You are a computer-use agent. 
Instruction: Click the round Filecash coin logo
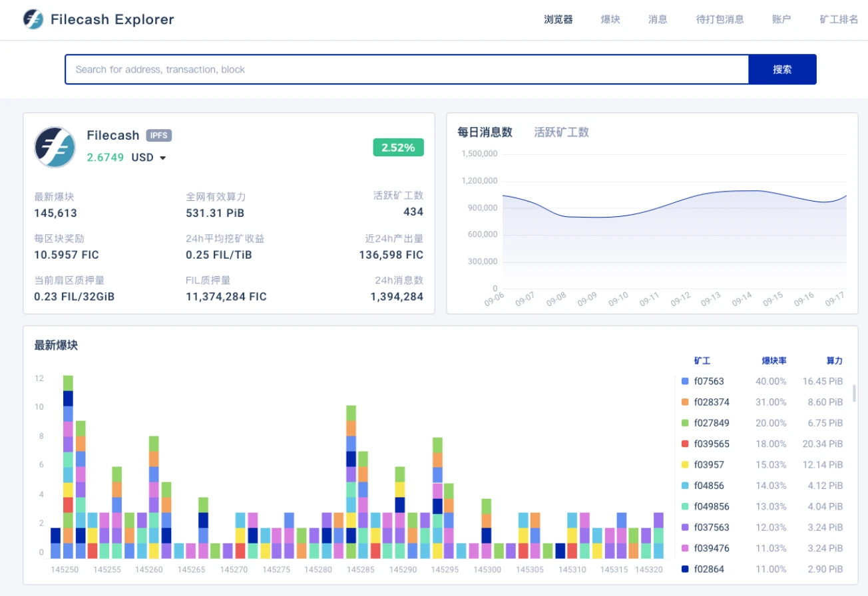click(x=55, y=147)
